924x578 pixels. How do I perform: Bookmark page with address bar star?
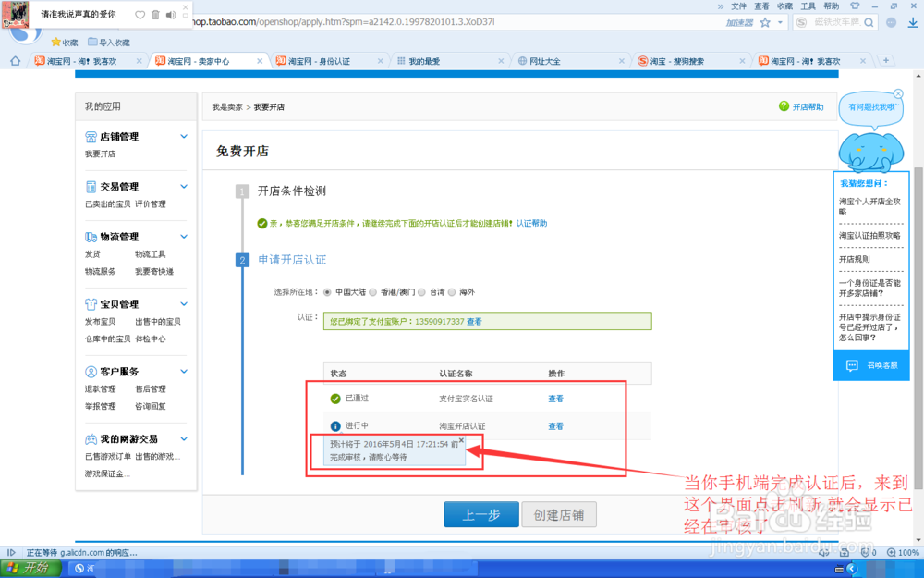[x=765, y=22]
